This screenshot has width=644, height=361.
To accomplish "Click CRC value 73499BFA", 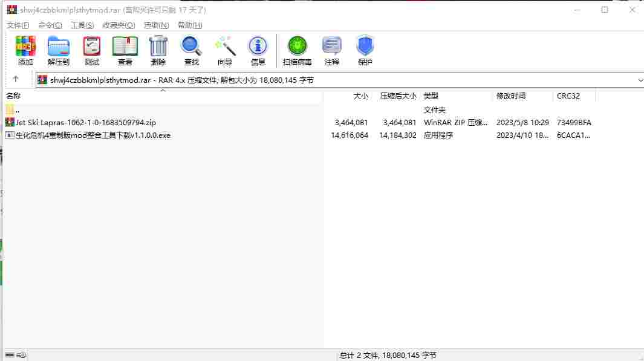I will [574, 122].
